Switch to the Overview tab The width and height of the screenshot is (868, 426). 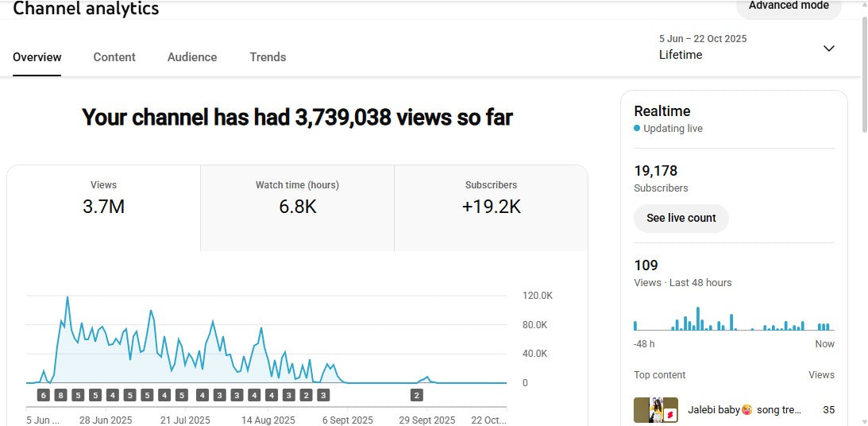pyautogui.click(x=37, y=57)
